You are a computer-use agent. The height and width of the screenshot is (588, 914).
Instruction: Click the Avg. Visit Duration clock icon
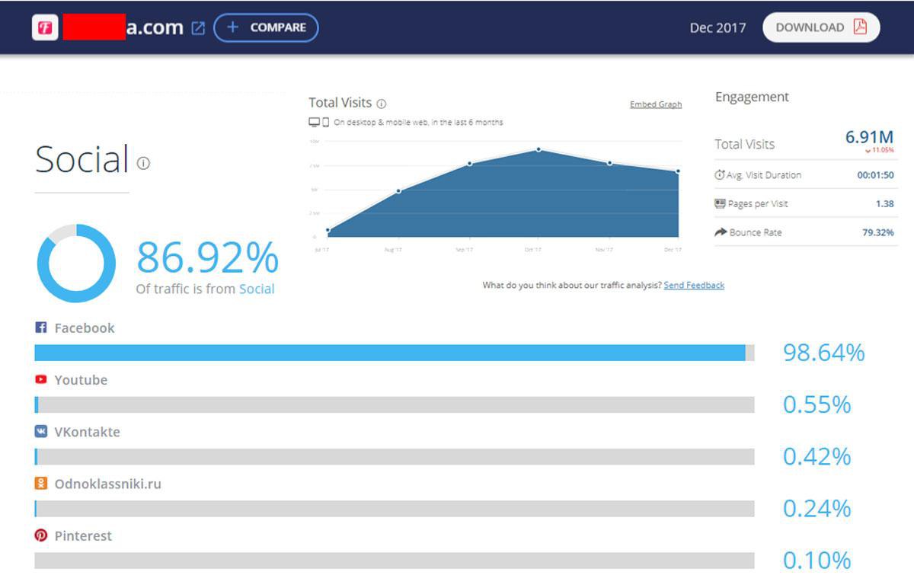point(720,174)
